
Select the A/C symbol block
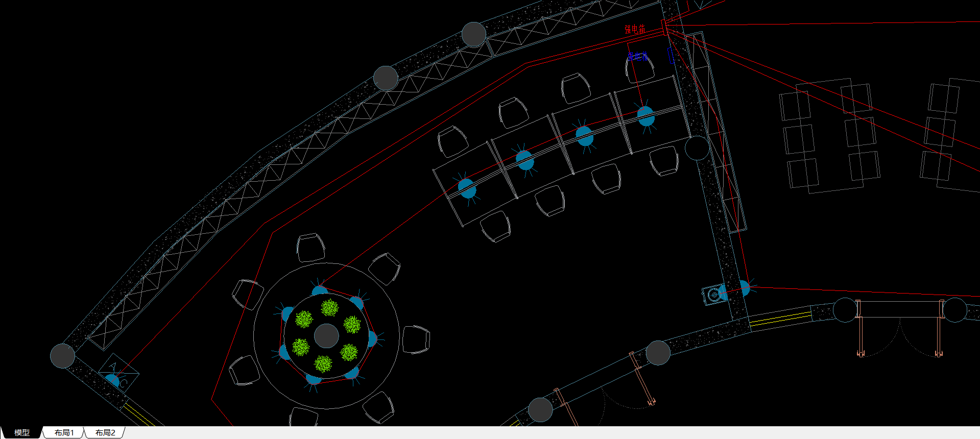click(118, 373)
